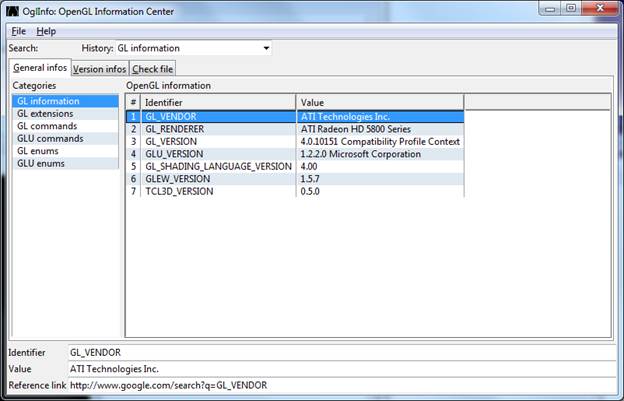
Task: Expand the History dropdown arrow
Action: pos(266,48)
